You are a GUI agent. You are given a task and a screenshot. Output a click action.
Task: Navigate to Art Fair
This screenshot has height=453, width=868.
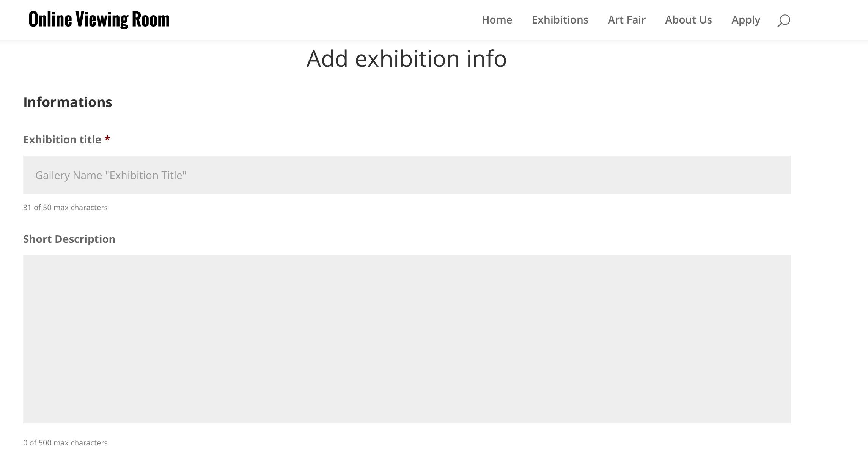coord(627,20)
